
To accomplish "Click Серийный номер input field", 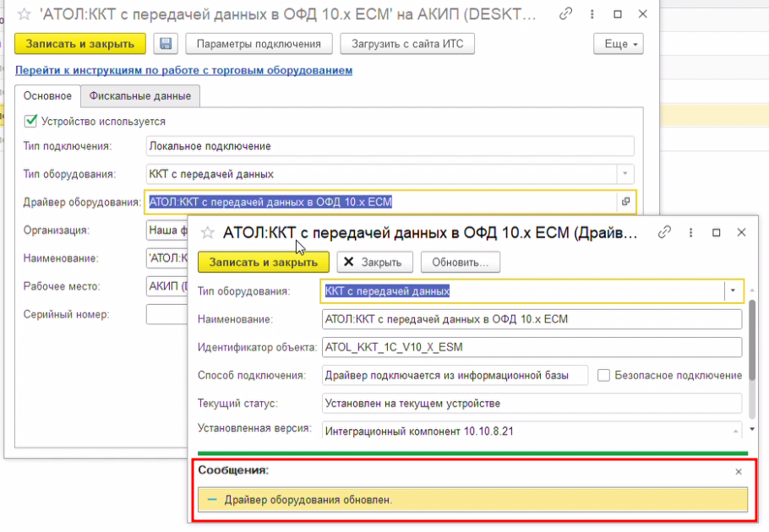I will coord(166,314).
